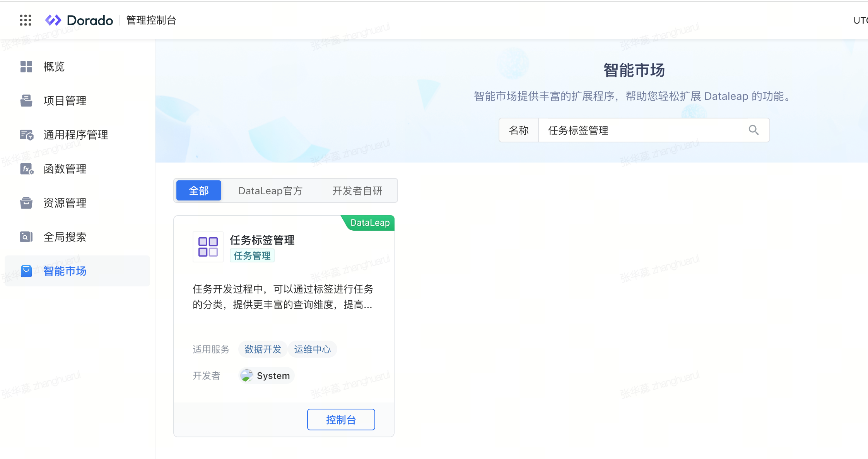Open the 名称 search field selector
This screenshot has height=459, width=868.
pos(518,130)
